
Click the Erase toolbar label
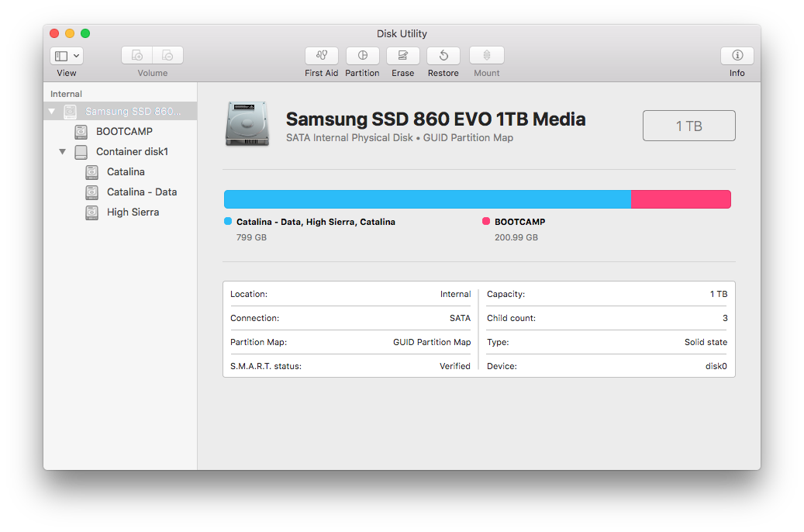click(x=403, y=74)
